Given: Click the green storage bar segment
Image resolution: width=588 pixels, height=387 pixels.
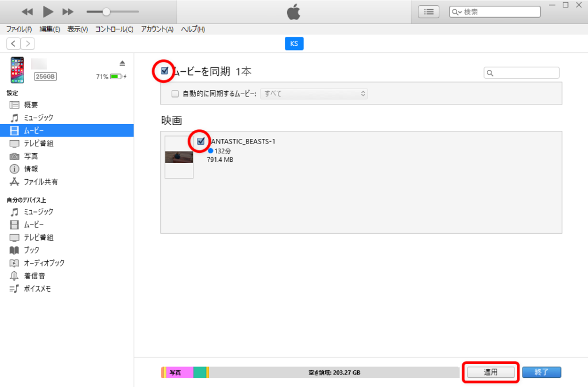Looking at the screenshot, I should (200, 373).
